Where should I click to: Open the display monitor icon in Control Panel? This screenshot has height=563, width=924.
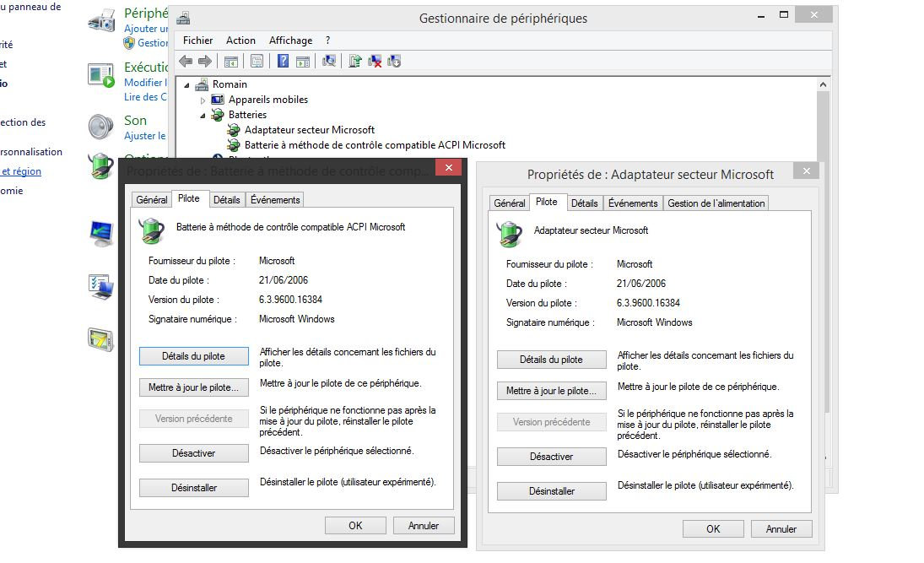(x=101, y=234)
